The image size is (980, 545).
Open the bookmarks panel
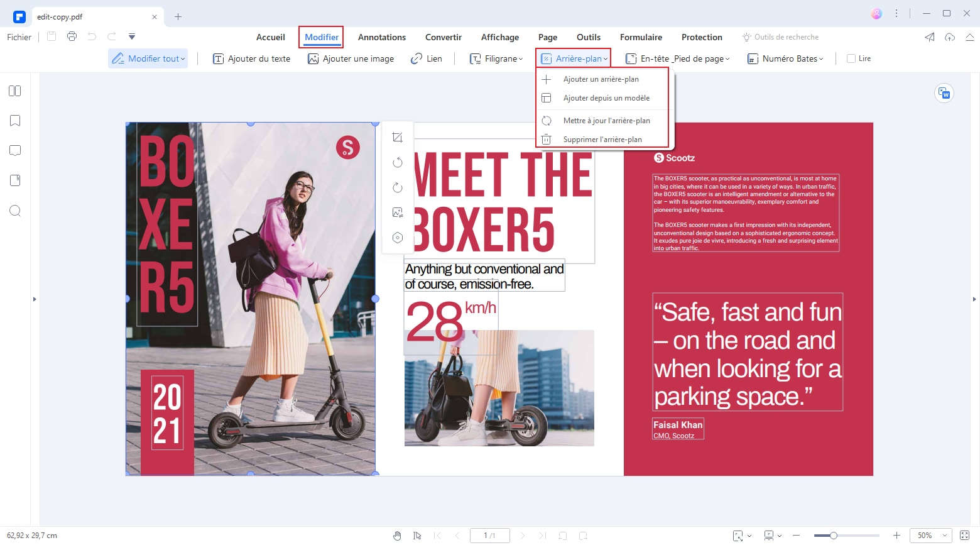tap(15, 121)
